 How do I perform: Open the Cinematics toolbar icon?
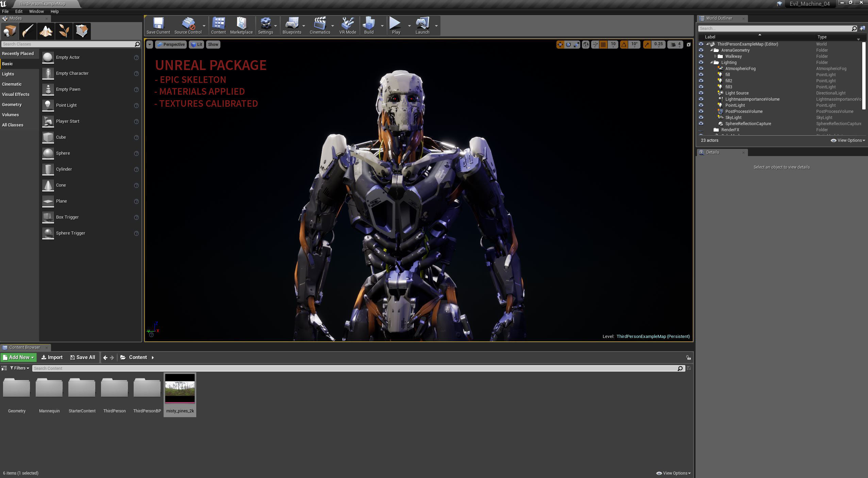tap(320, 26)
